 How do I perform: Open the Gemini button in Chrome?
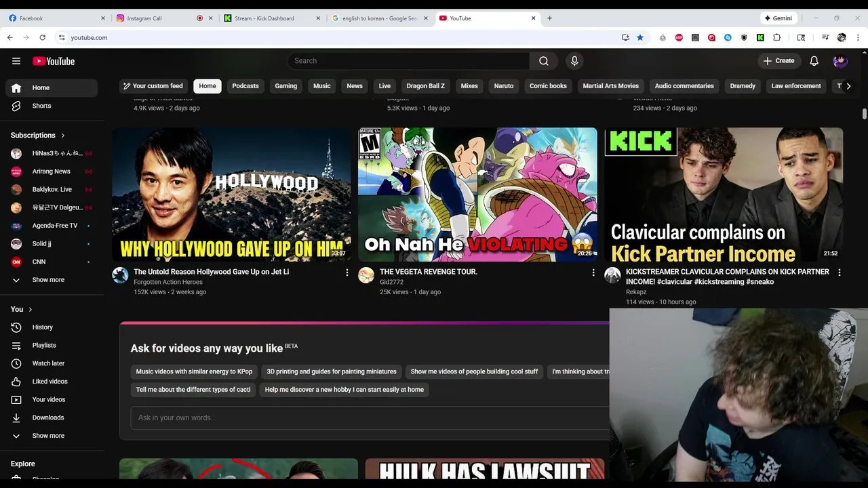tap(778, 18)
